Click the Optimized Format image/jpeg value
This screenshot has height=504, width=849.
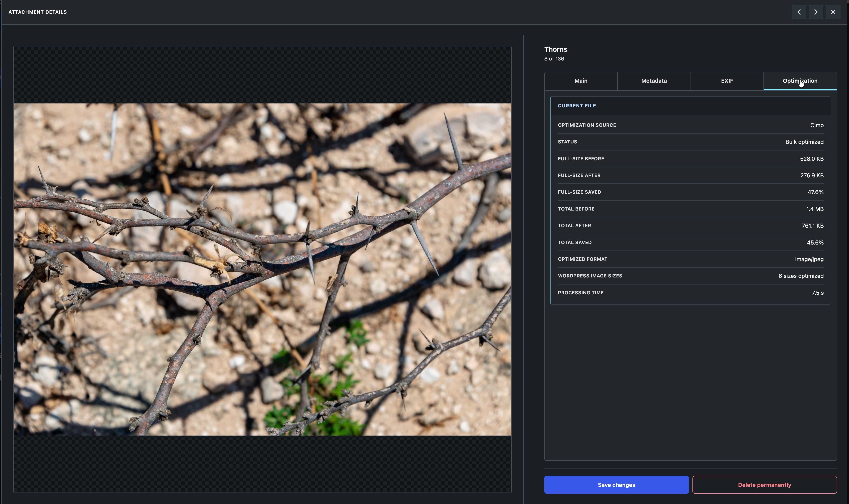coord(809,259)
